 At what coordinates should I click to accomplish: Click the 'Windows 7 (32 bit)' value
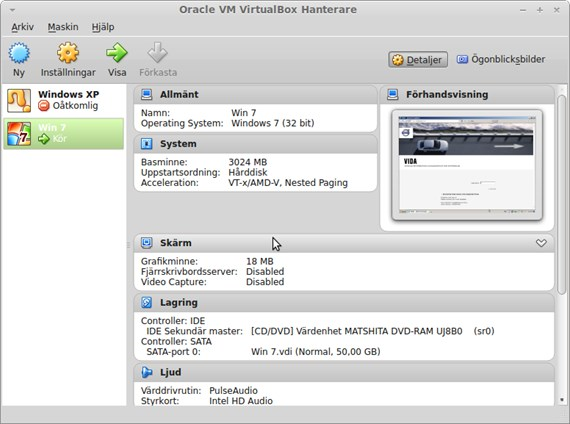pos(273,123)
